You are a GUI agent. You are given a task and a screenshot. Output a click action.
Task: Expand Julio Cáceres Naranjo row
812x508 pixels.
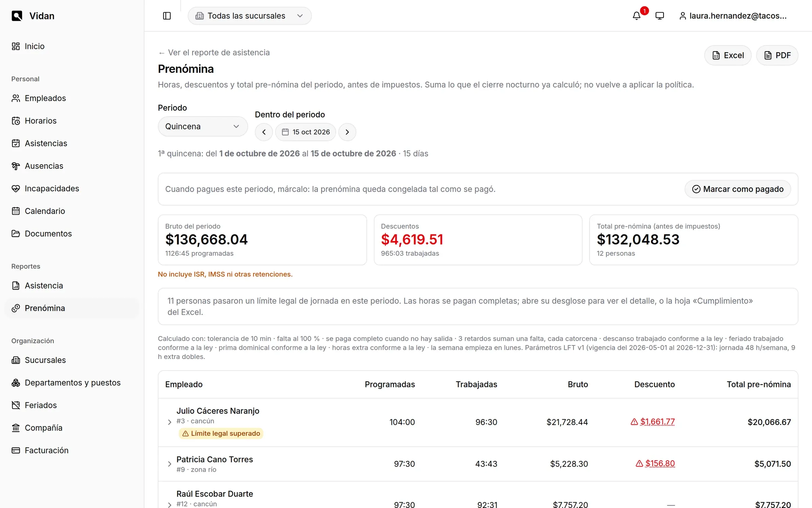click(170, 422)
